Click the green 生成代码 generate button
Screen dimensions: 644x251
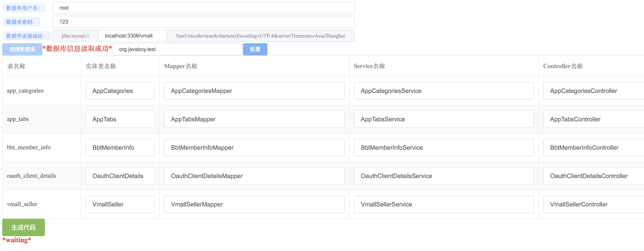point(24,227)
